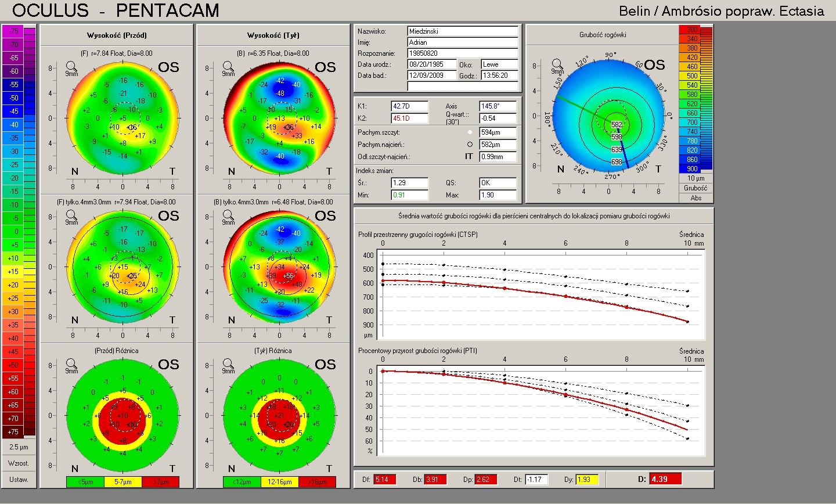
Task: Click the 9mm magnifier on Wysokość (Tył) map
Action: pyautogui.click(x=228, y=68)
